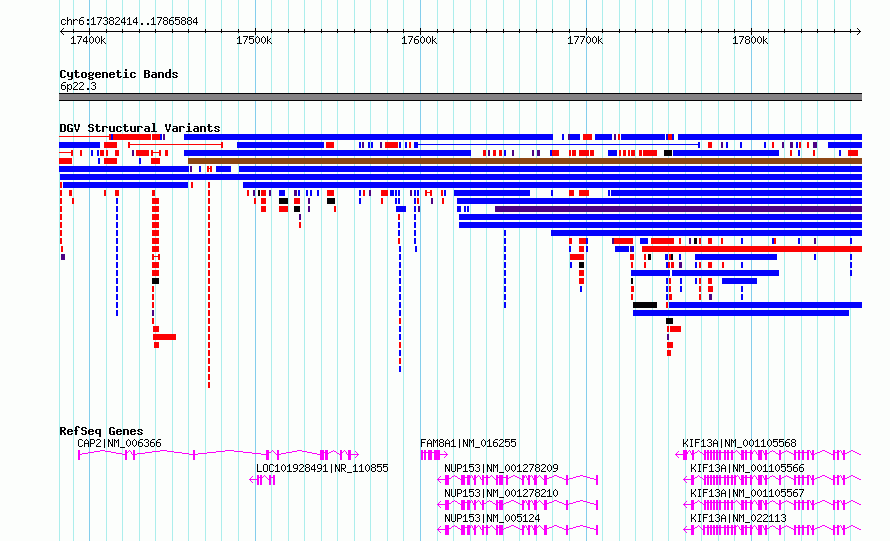Select the CAP2 gene model glyph

click(x=218, y=455)
